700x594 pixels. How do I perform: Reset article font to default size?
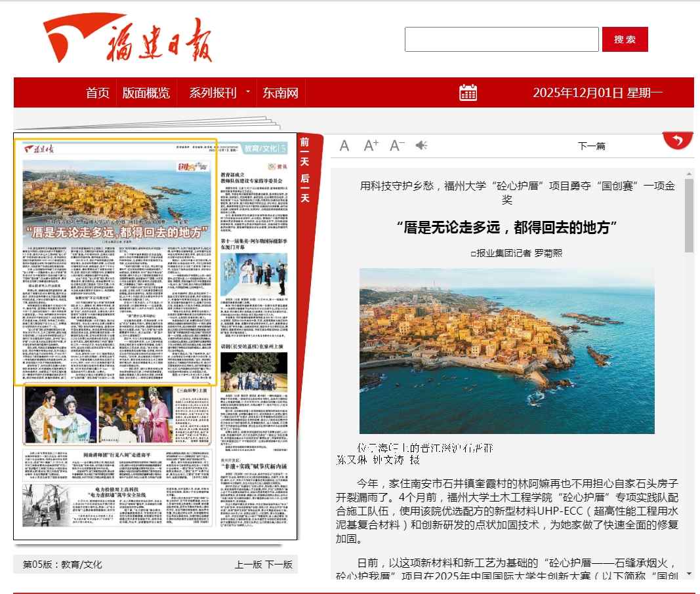[x=344, y=146]
